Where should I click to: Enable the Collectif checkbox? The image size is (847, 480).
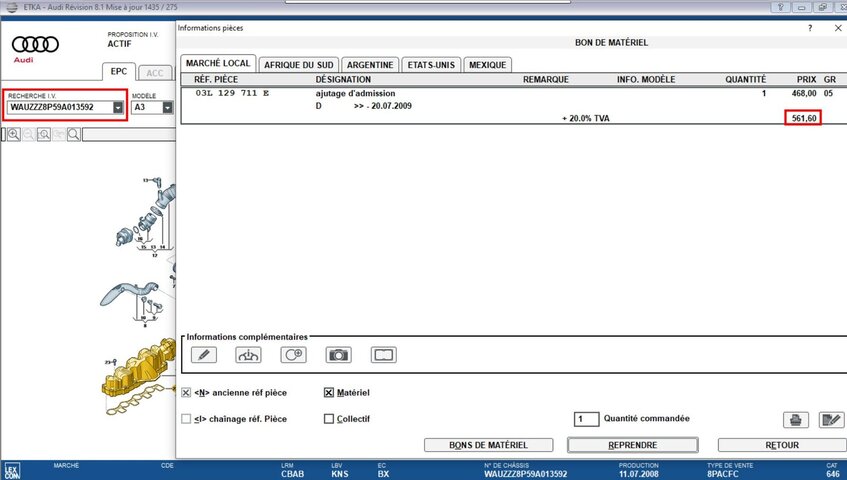pos(328,418)
